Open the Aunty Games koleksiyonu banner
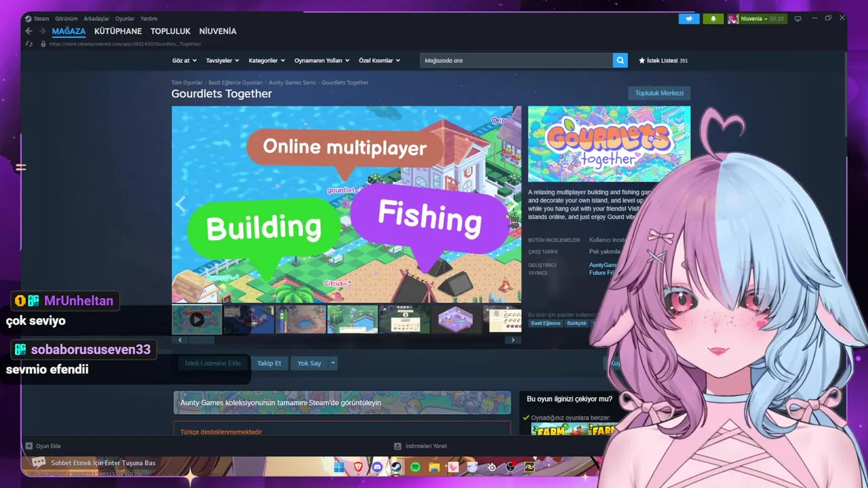 [342, 403]
